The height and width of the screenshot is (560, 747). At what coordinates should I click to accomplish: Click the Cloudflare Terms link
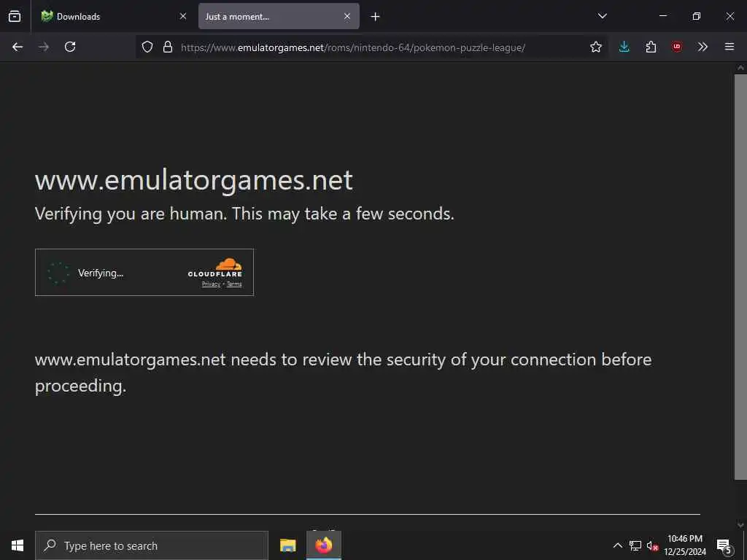pyautogui.click(x=234, y=284)
